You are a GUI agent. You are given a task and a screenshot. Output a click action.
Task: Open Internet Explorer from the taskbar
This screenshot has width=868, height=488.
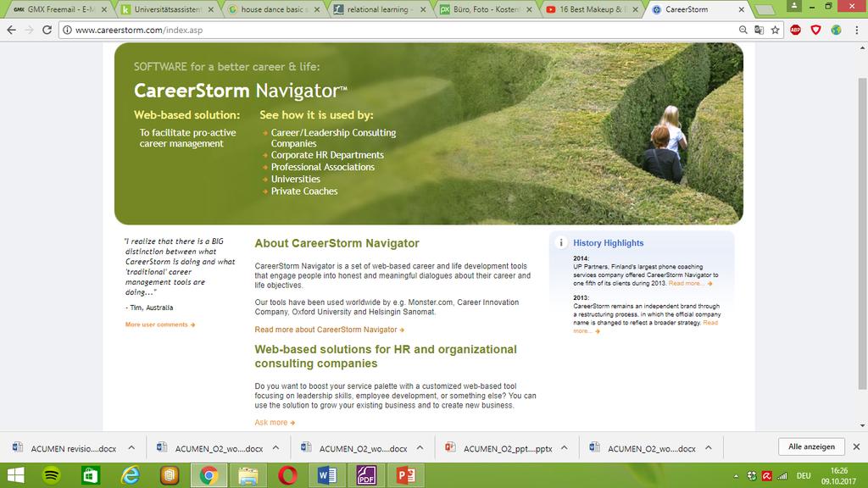coord(130,475)
